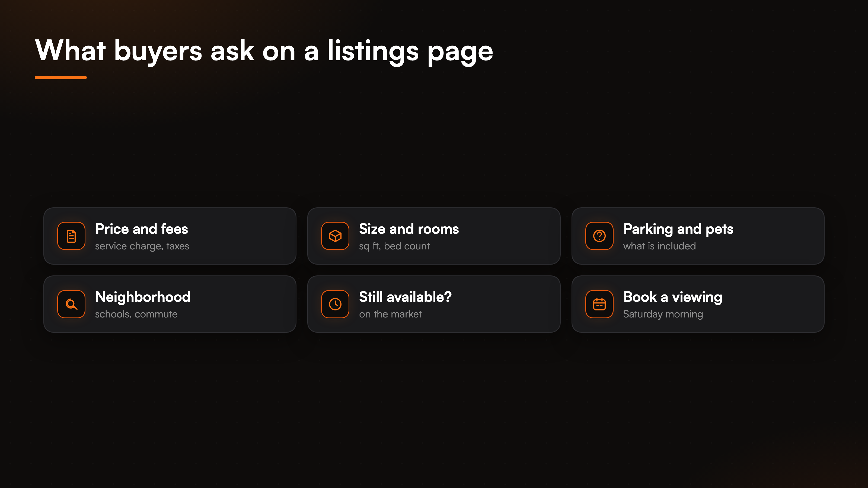Image resolution: width=868 pixels, height=488 pixels.
Task: Click the question mark icon beside Parking and pets
Action: (x=599, y=236)
